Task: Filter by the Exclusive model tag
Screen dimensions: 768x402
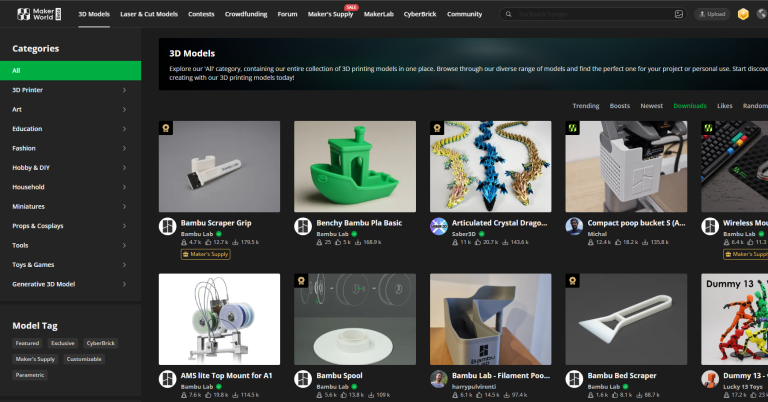Action: coord(63,343)
